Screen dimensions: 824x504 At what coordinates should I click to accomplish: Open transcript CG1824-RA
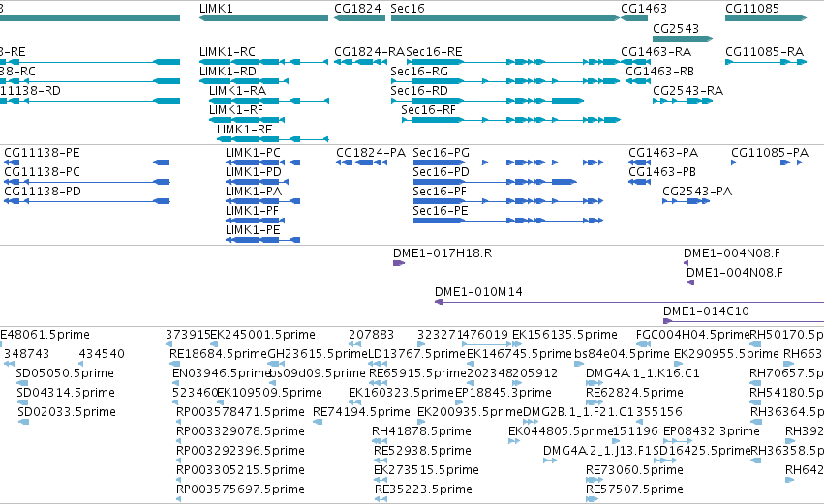pos(360,62)
